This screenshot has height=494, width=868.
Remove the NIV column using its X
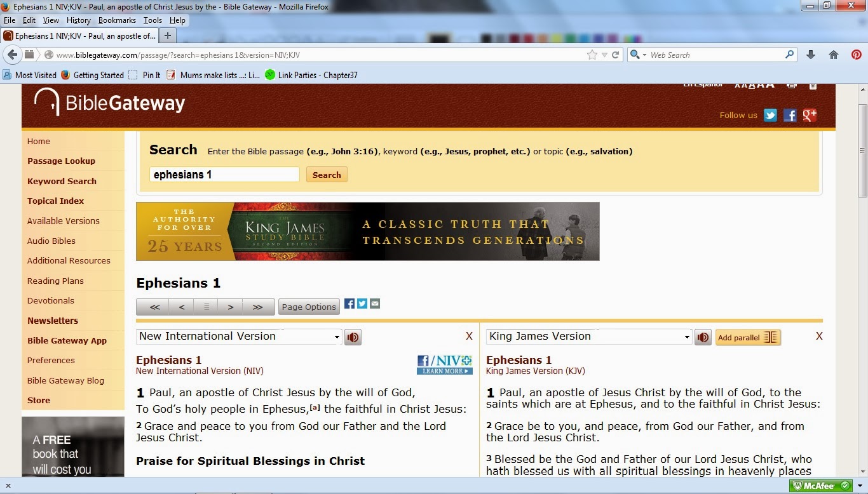[469, 336]
